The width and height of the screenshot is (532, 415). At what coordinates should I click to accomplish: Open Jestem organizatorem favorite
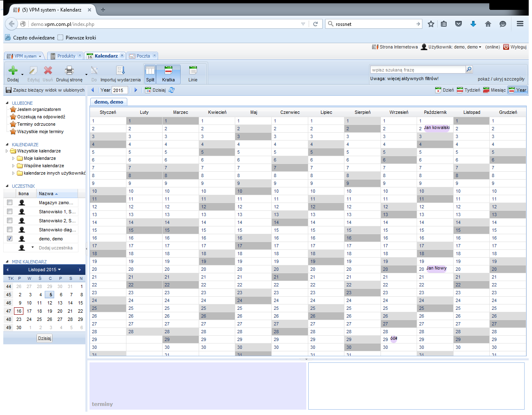(x=39, y=109)
